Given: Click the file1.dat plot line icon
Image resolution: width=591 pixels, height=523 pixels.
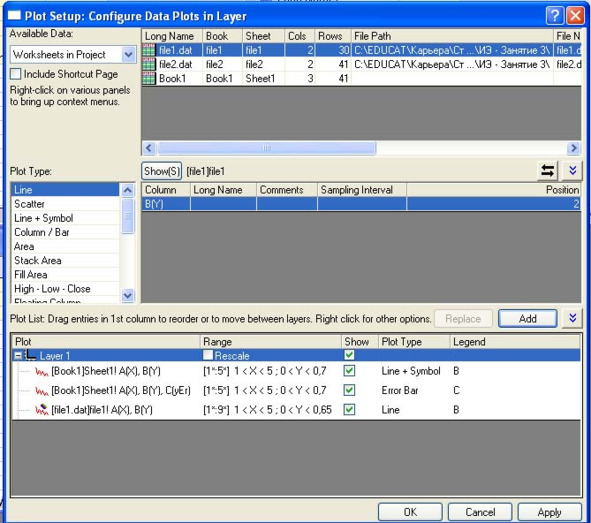Looking at the screenshot, I should pos(41,409).
